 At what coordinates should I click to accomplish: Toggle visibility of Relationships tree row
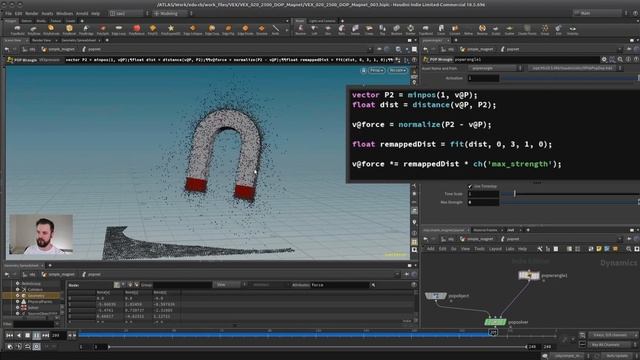[x=18, y=283]
